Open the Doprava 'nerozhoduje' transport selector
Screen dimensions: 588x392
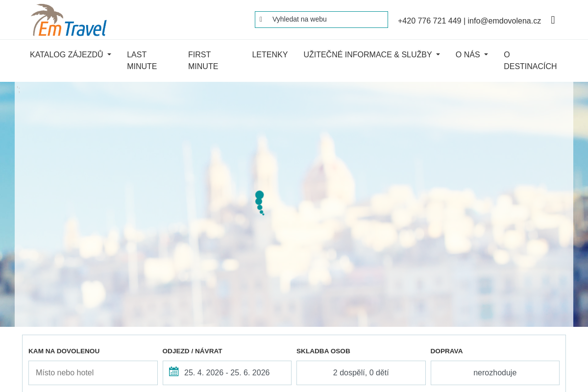tap(495, 373)
